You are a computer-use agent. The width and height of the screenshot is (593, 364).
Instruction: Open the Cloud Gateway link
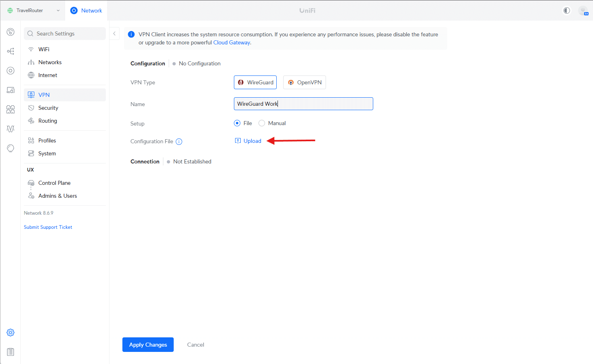click(231, 42)
